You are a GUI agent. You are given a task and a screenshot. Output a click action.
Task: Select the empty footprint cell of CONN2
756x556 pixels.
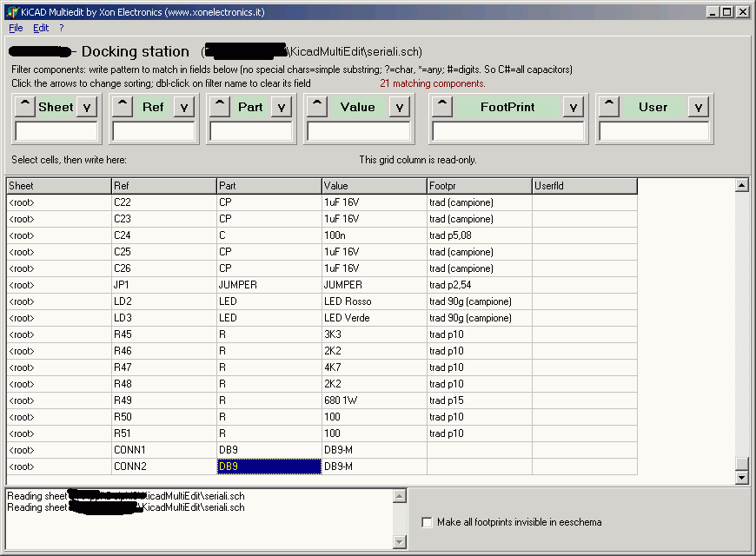pyautogui.click(x=480, y=467)
